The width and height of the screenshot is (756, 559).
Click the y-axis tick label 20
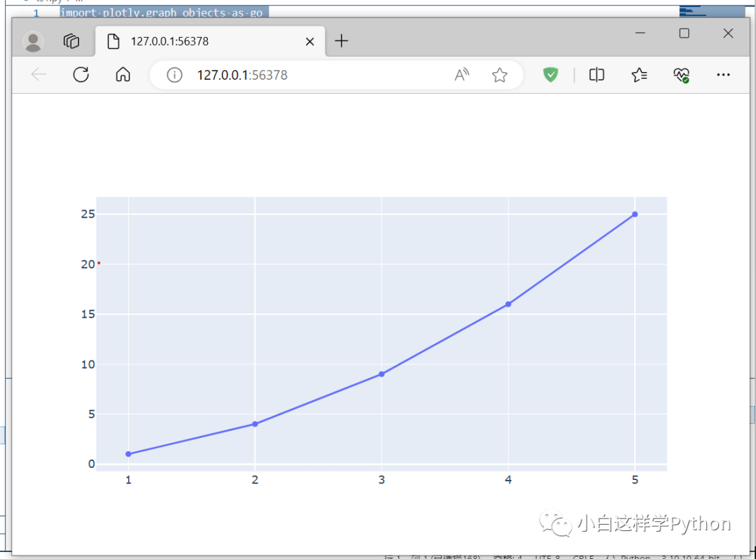[87, 264]
